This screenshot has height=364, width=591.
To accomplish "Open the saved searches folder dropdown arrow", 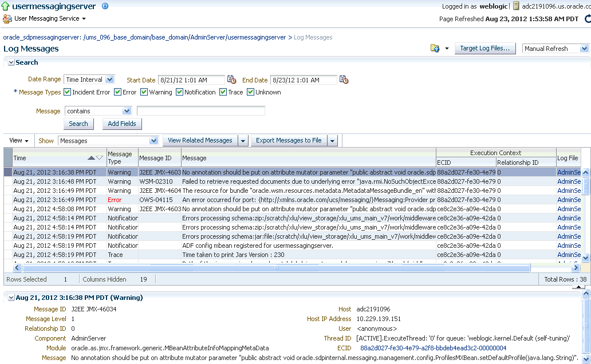I will 447,49.
